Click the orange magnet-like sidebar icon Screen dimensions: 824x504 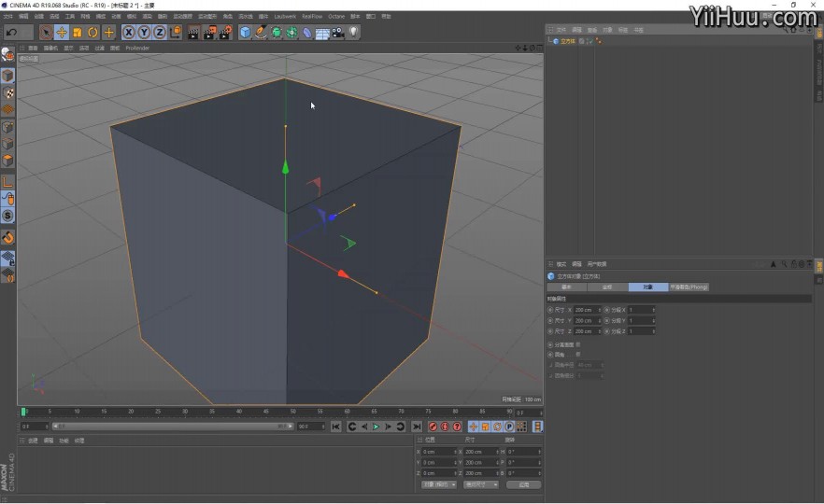[x=7, y=238]
